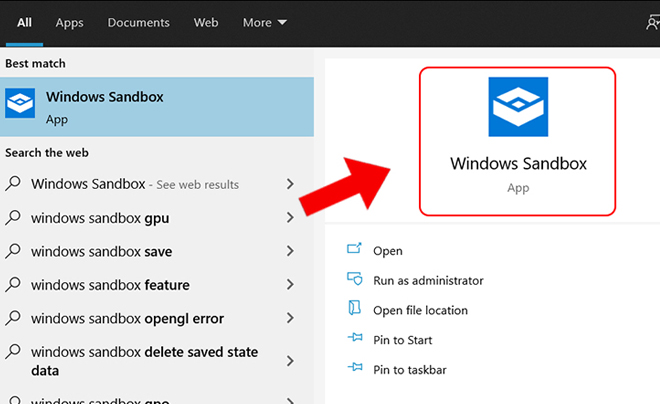
Task: Expand chevron for 'delete saved state data'
Action: 290,361
